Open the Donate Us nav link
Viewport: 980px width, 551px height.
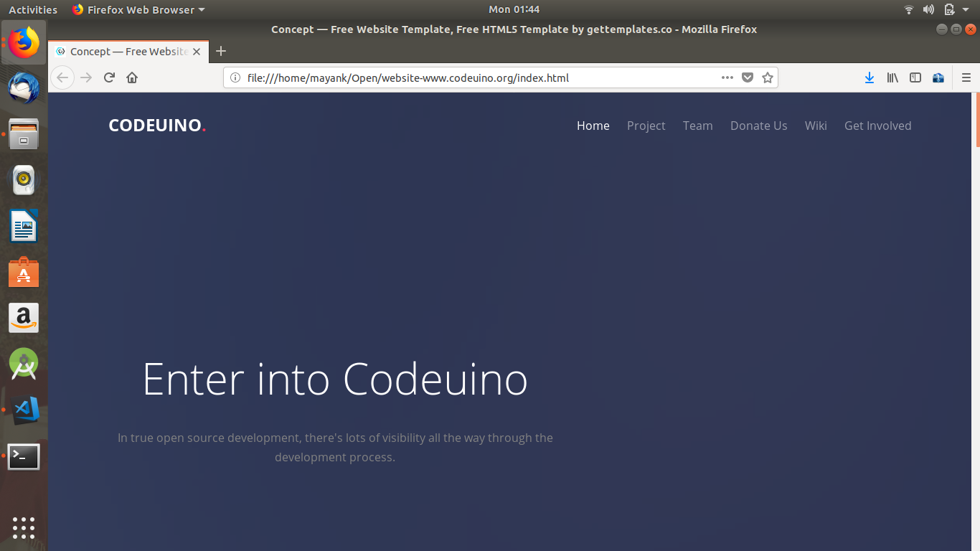tap(759, 126)
